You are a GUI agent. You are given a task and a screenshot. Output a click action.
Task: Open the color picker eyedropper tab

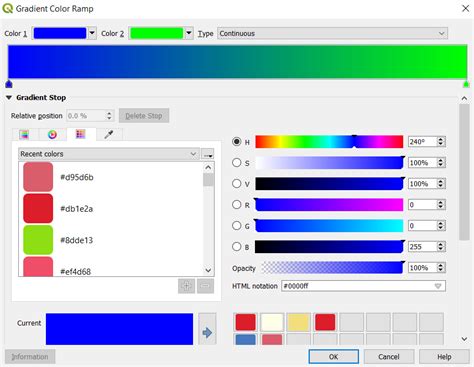click(109, 135)
